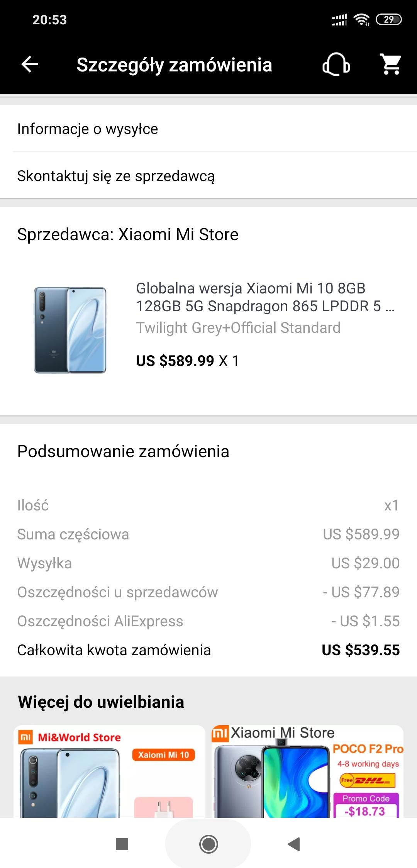417x868 pixels.
Task: Tap total amount US $539.55
Action: [361, 650]
